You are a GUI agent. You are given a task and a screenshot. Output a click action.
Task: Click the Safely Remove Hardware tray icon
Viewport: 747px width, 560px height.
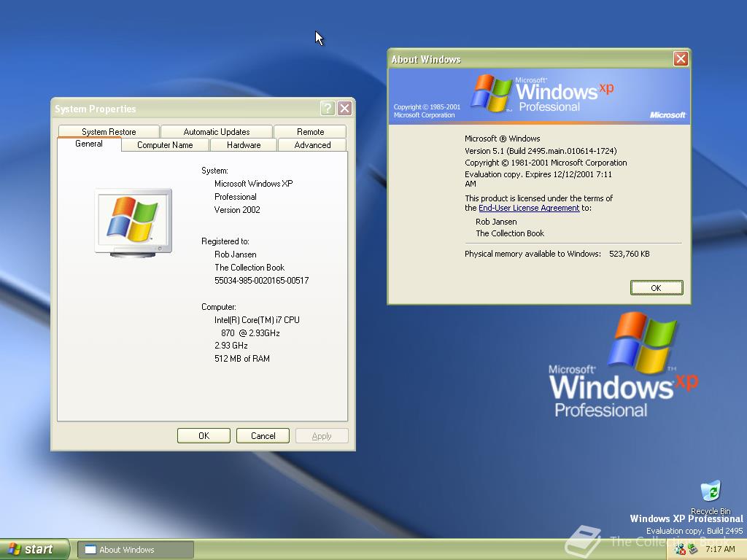coord(693,550)
